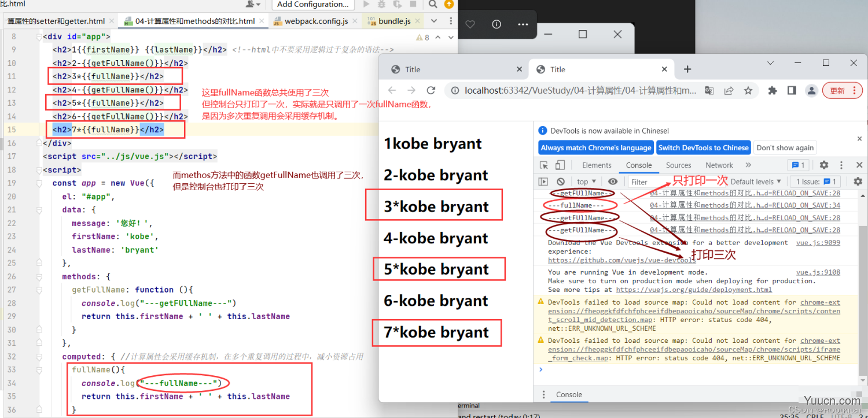Click the IDE run button
Image resolution: width=868 pixels, height=418 pixels.
[366, 4]
